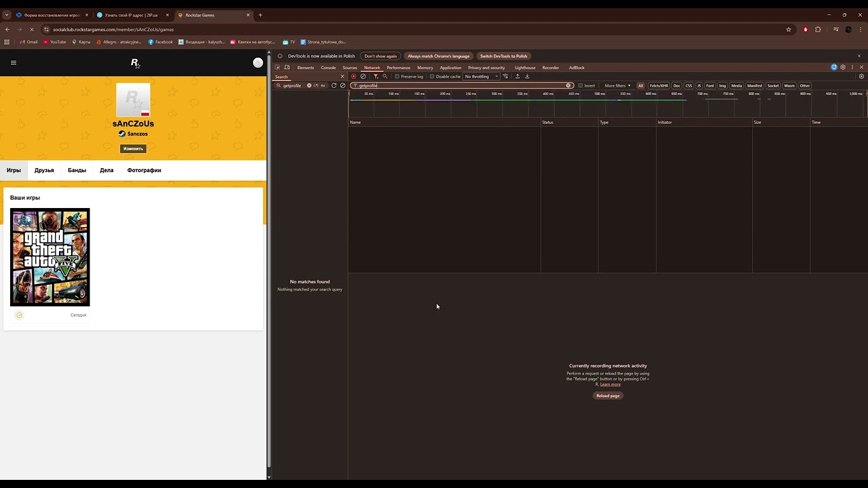Open the DevTools settings gear
Screen dimensions: 868x488
[x=843, y=68]
